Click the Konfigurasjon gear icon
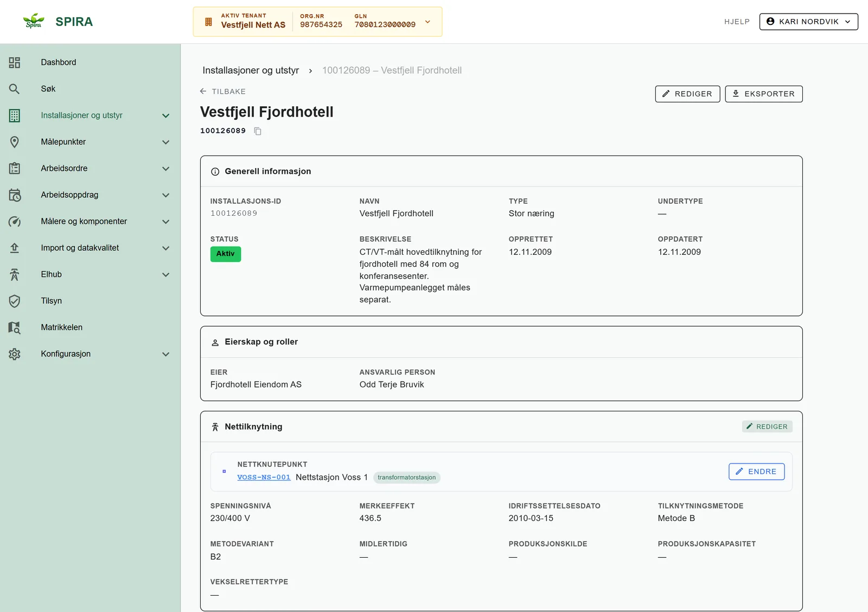 click(x=15, y=354)
